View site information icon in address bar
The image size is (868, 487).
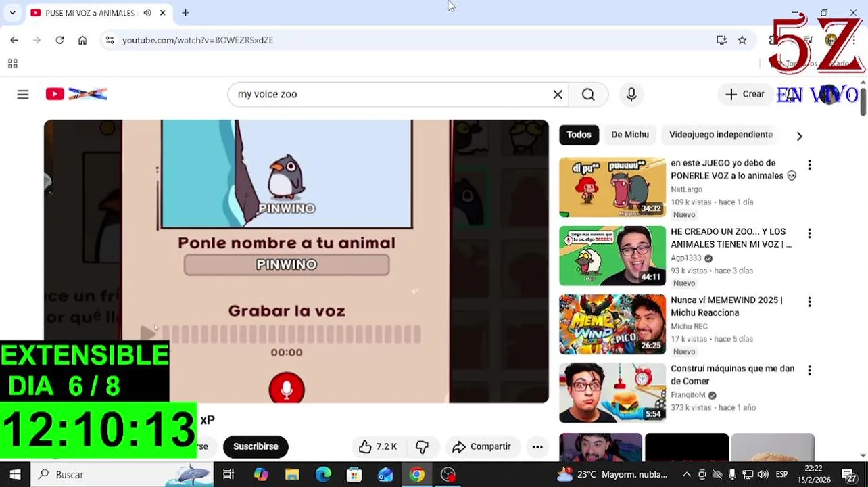(110, 40)
